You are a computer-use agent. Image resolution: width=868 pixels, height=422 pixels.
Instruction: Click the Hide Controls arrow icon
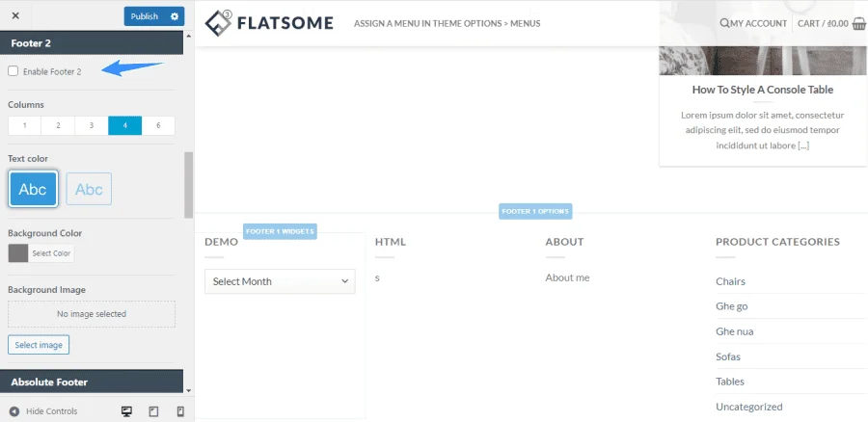pyautogui.click(x=14, y=411)
